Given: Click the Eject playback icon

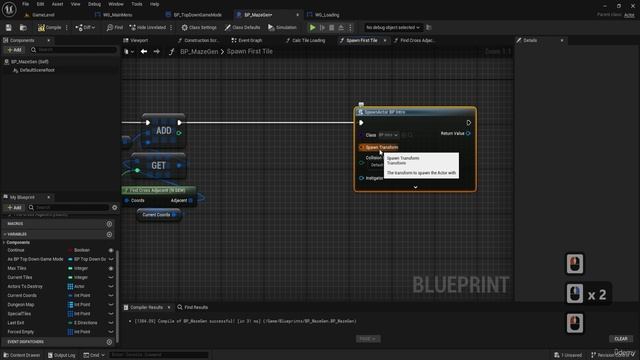Looking at the screenshot, I should coord(341,27).
